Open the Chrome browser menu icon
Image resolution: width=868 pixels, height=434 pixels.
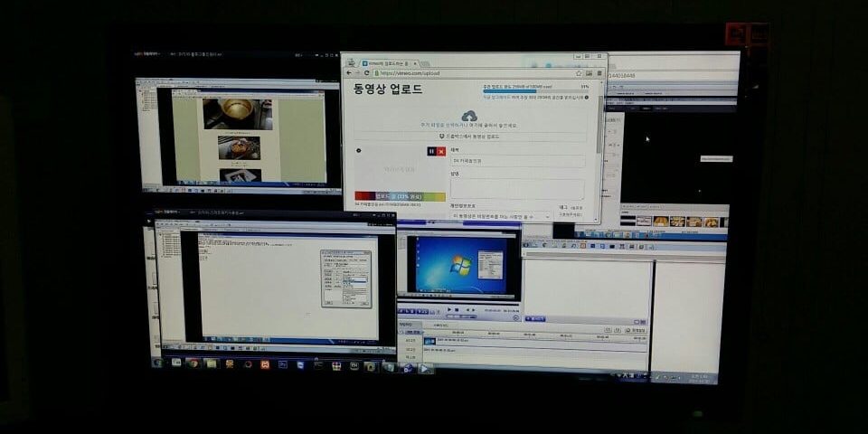(x=599, y=73)
